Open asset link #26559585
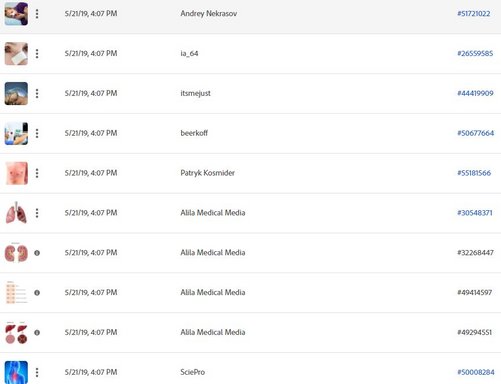The height and width of the screenshot is (384, 501). 475,53
